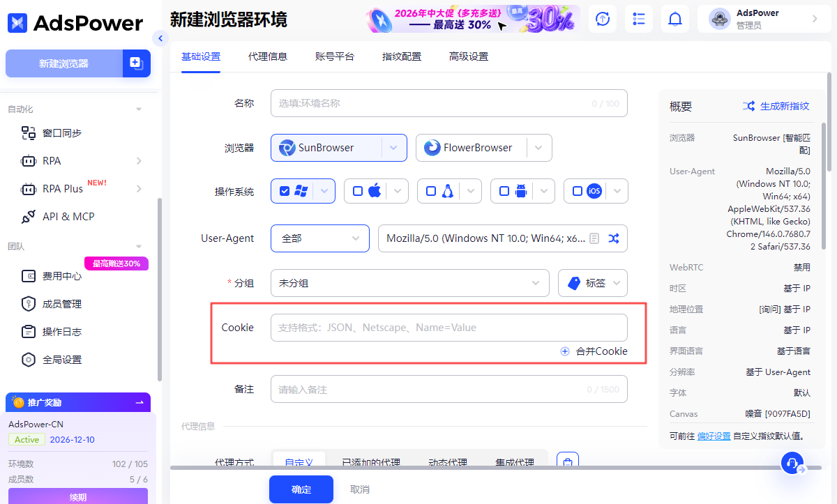Check the Android operating system checkbox

click(x=504, y=191)
